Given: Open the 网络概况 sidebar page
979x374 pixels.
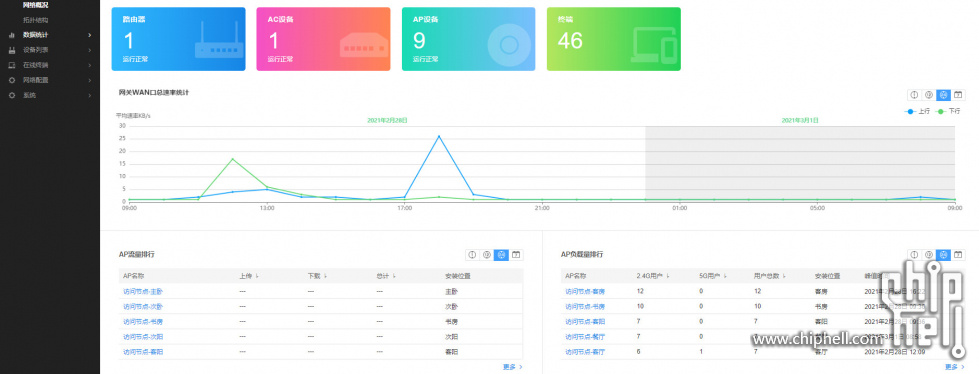Looking at the screenshot, I should pyautogui.click(x=36, y=5).
